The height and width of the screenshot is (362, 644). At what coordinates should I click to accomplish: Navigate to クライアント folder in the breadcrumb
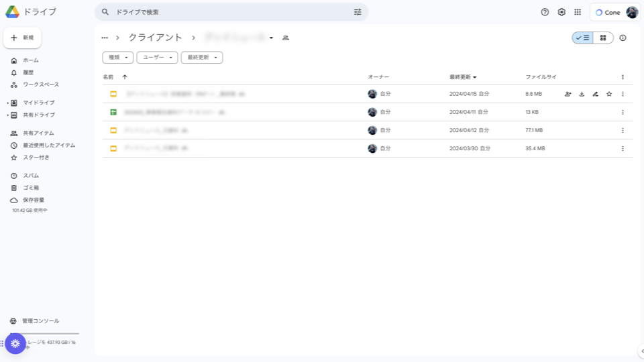pos(155,38)
